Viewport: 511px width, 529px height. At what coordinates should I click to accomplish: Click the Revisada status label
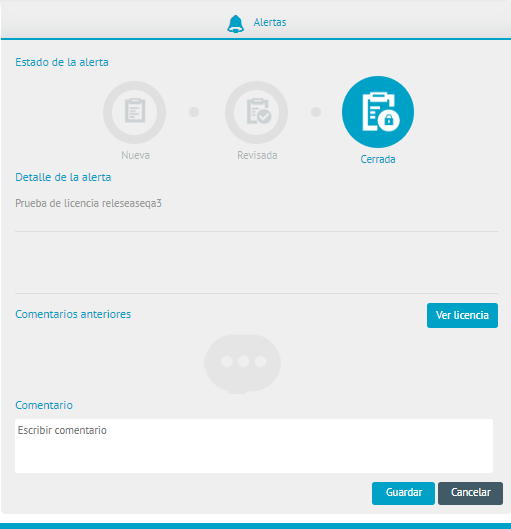pyautogui.click(x=257, y=155)
